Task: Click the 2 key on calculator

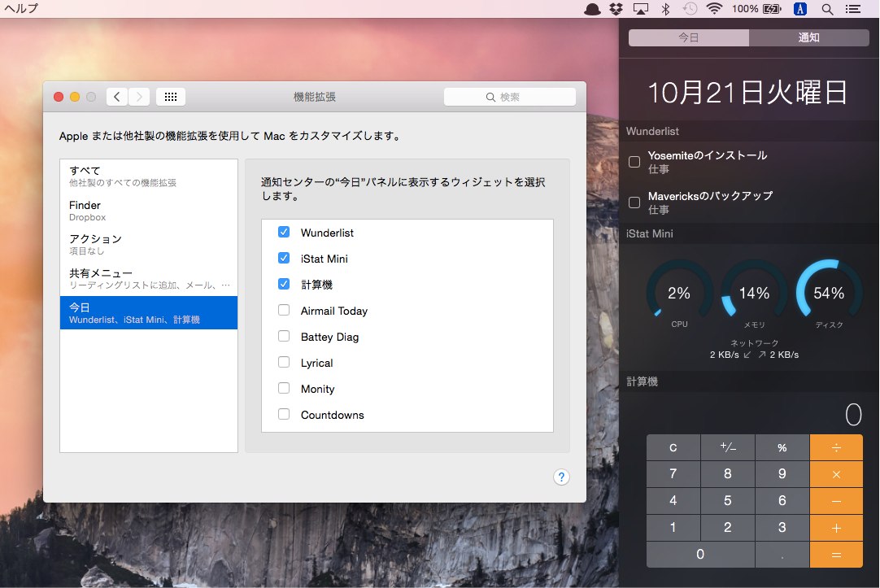Action: [x=727, y=527]
